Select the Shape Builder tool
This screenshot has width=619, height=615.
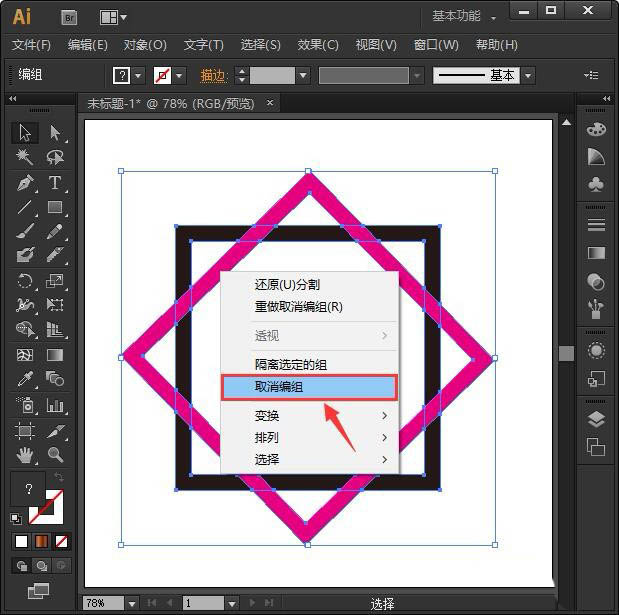tap(25, 329)
